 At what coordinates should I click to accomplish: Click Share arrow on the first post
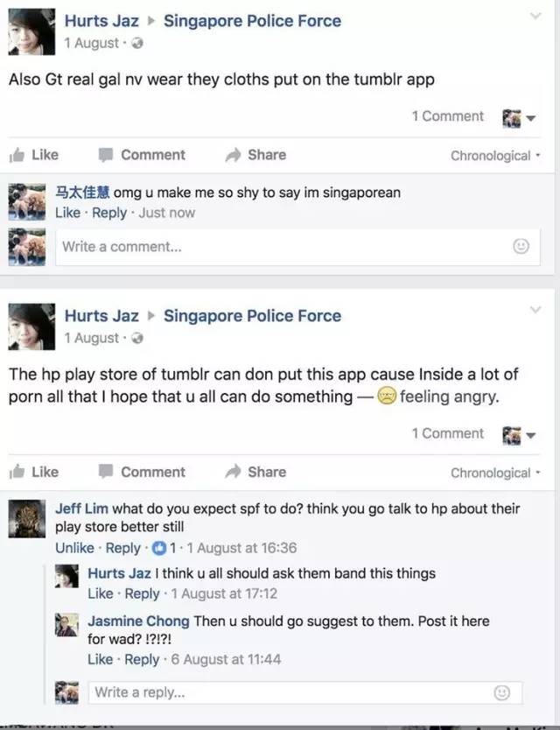pyautogui.click(x=255, y=155)
